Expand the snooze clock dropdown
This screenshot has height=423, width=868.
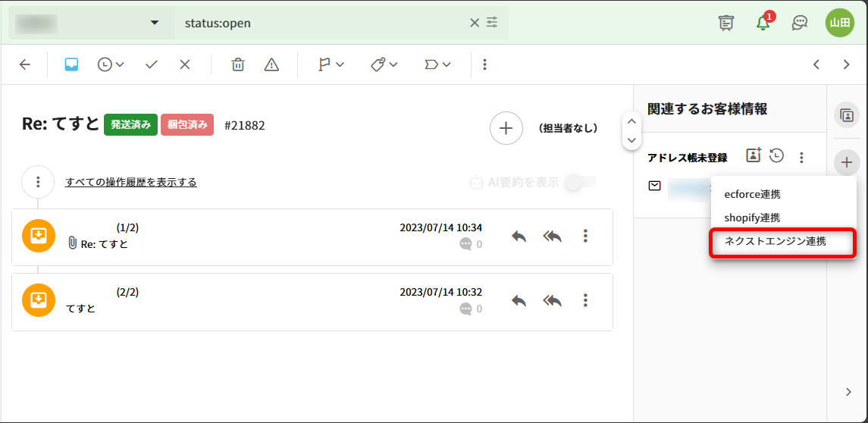click(111, 64)
